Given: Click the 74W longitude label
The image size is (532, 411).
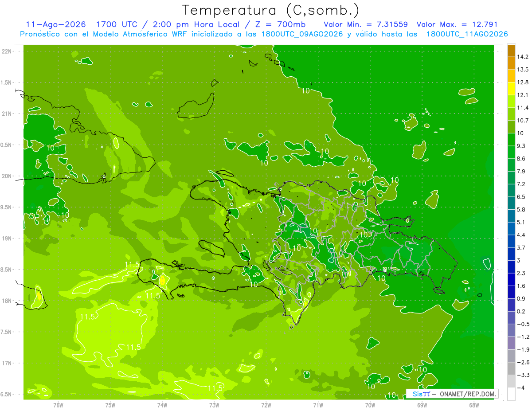Looking at the screenshot, I should click(162, 405).
